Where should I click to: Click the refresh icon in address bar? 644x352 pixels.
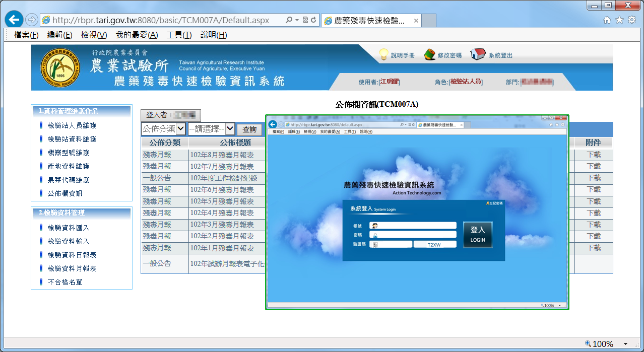[313, 20]
